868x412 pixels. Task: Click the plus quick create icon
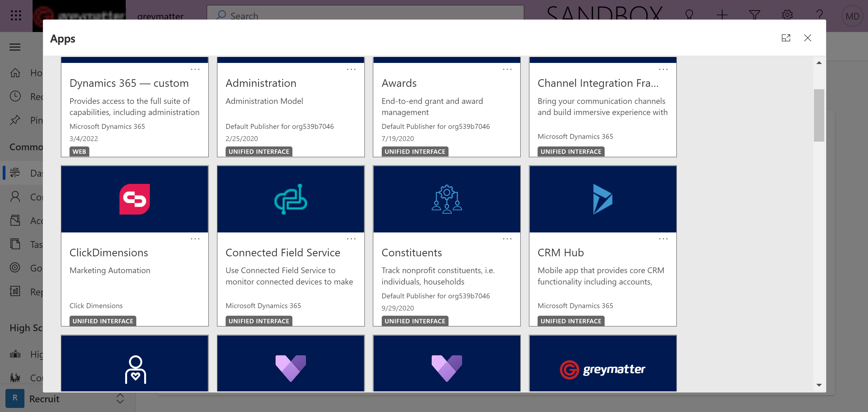(x=722, y=15)
